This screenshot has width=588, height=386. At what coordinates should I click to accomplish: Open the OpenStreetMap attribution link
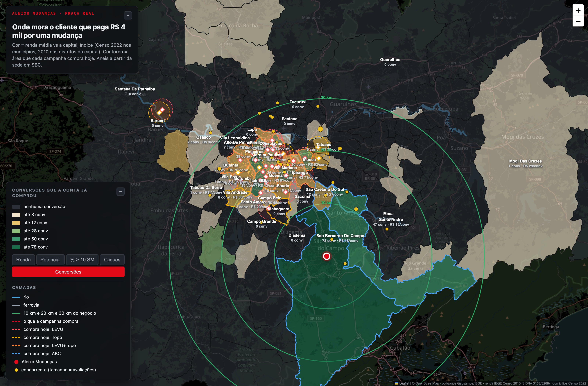[x=427, y=384]
